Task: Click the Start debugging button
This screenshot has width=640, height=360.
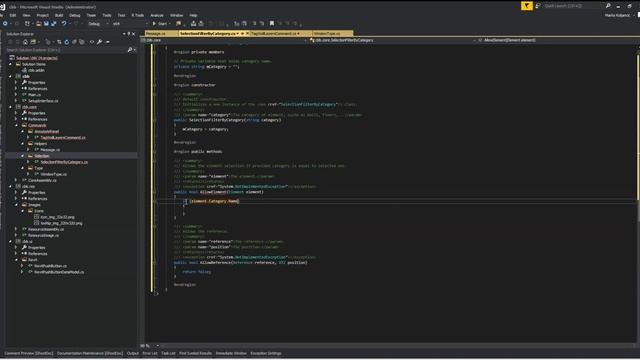Action: coord(160,24)
